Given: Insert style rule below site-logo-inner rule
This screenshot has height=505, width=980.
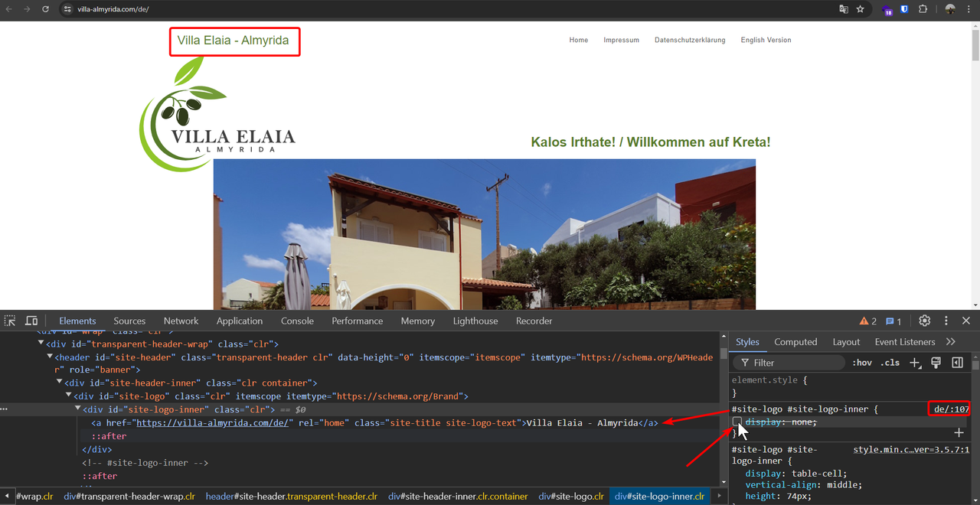Looking at the screenshot, I should coord(959,433).
